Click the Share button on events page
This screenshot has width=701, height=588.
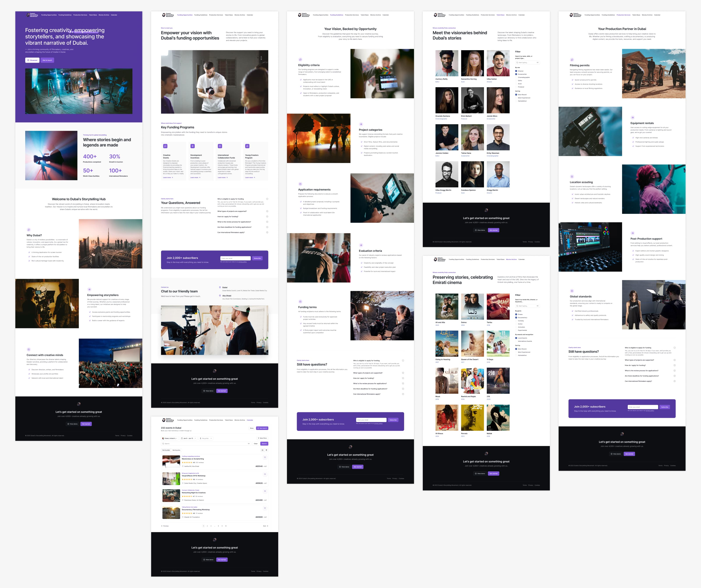(x=252, y=428)
